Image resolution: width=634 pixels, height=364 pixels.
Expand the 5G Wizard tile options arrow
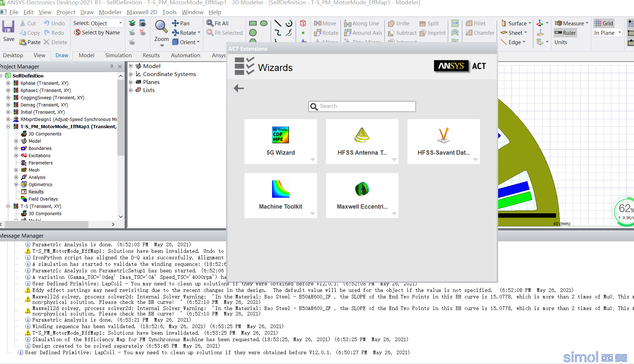tap(312, 159)
